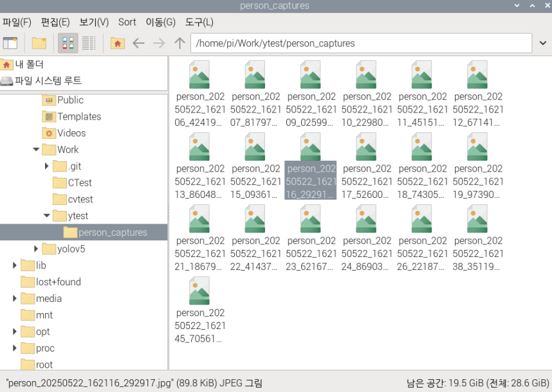Expand the yolov5 folder
The height and width of the screenshot is (392, 552).
click(36, 249)
